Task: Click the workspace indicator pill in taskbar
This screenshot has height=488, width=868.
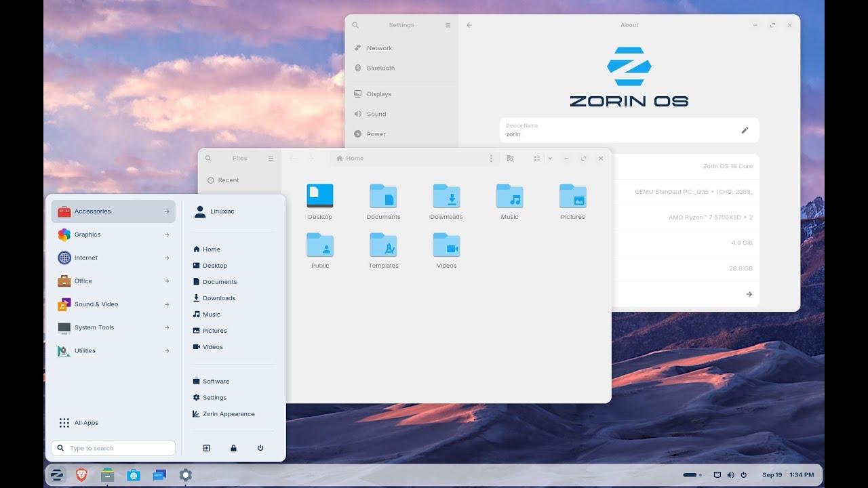Action: [690, 475]
